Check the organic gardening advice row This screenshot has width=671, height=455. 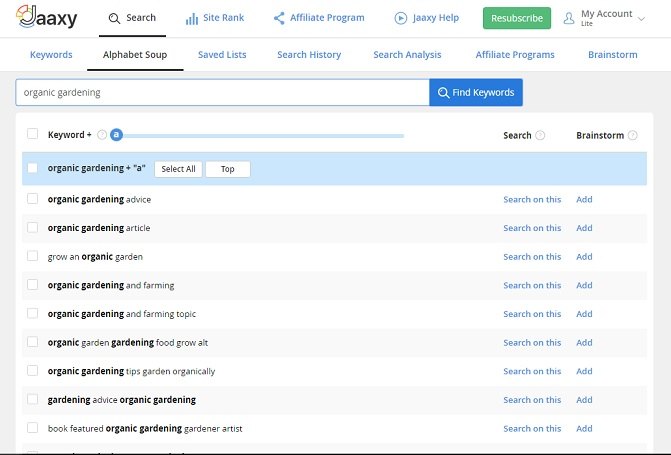coord(33,199)
